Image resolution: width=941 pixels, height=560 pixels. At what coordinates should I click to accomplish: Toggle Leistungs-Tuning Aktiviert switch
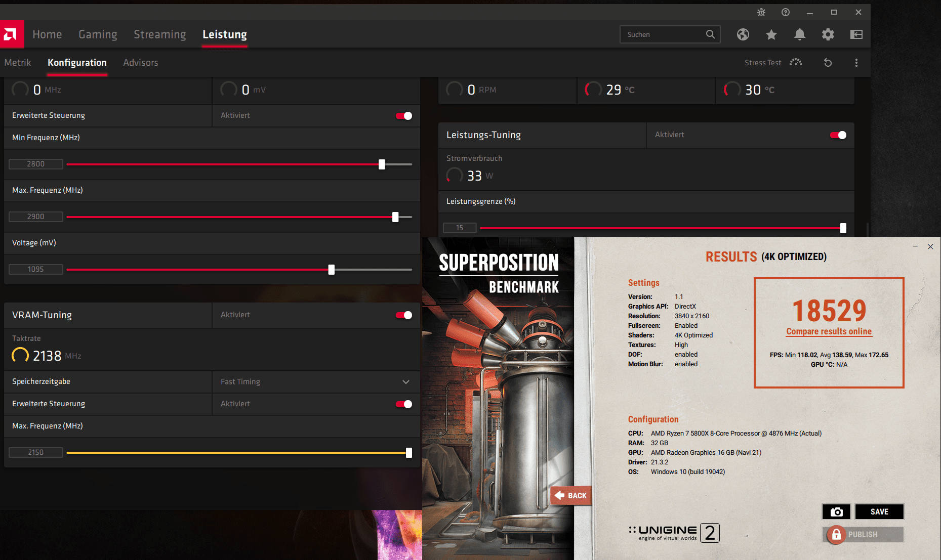tap(838, 135)
